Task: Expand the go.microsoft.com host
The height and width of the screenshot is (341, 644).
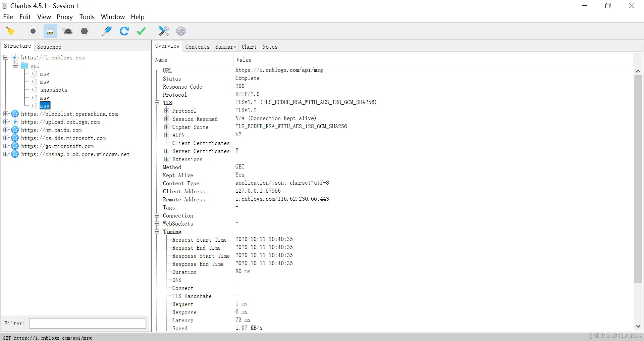Action: coord(6,146)
